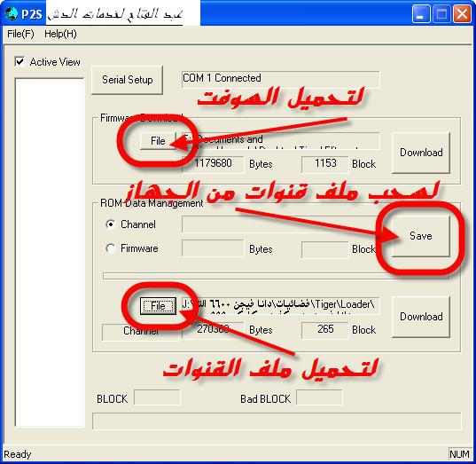476x464 pixels.
Task: Click File button in Firmware Download section
Action: (158, 141)
